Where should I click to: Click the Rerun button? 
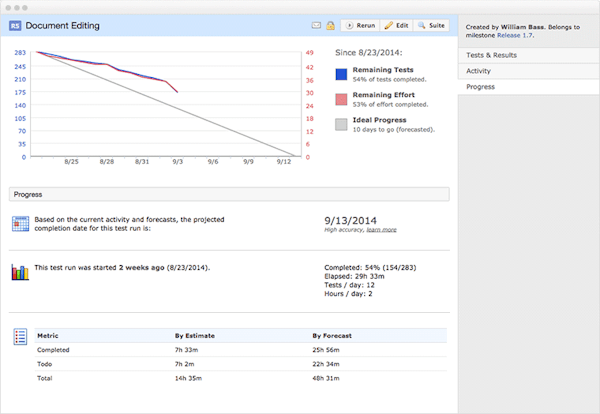pos(361,25)
